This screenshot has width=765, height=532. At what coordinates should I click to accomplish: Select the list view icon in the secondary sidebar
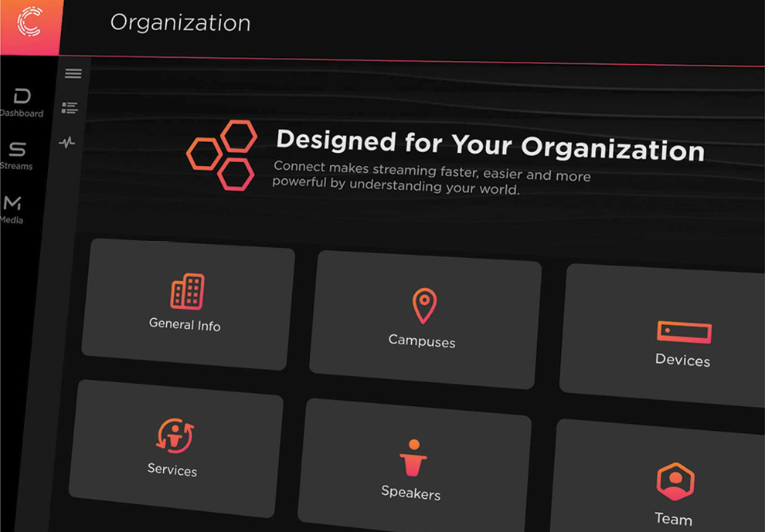[x=70, y=108]
